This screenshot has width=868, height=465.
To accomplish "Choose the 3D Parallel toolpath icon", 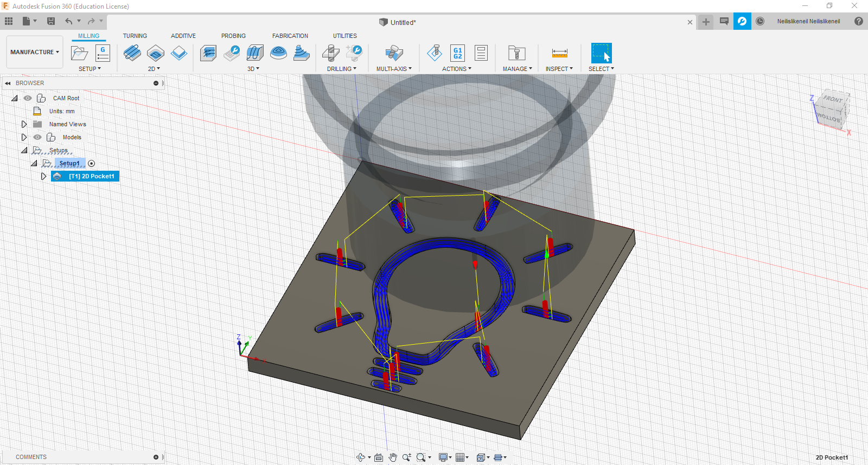I will [x=255, y=53].
